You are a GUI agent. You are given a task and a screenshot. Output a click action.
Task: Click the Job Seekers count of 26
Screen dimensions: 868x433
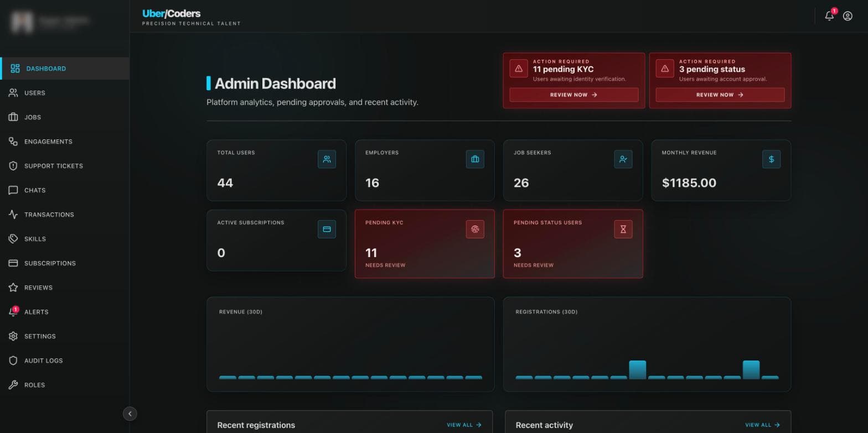pos(521,183)
